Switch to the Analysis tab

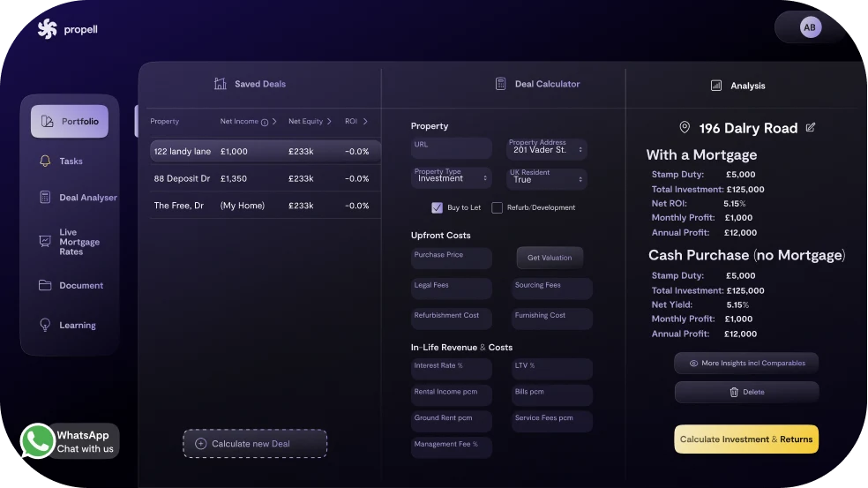738,86
